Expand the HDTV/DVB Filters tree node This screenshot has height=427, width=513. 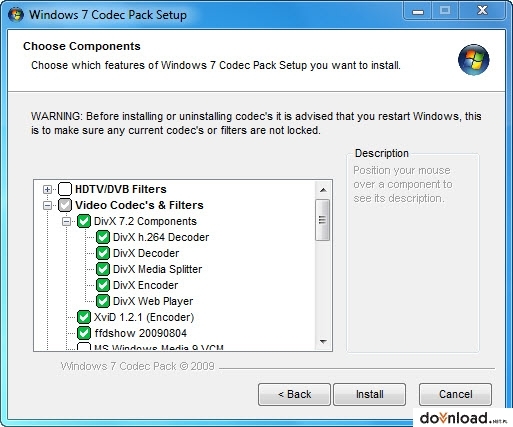click(x=47, y=190)
